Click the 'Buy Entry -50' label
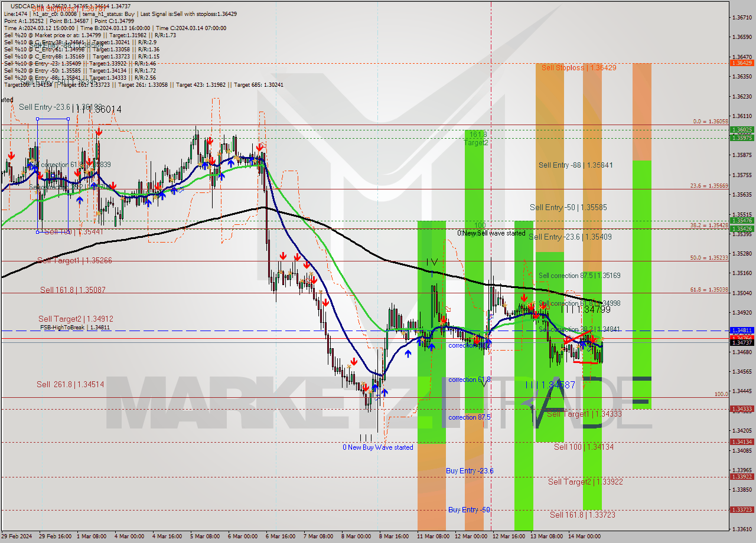This screenshot has height=543, width=756. [x=469, y=510]
